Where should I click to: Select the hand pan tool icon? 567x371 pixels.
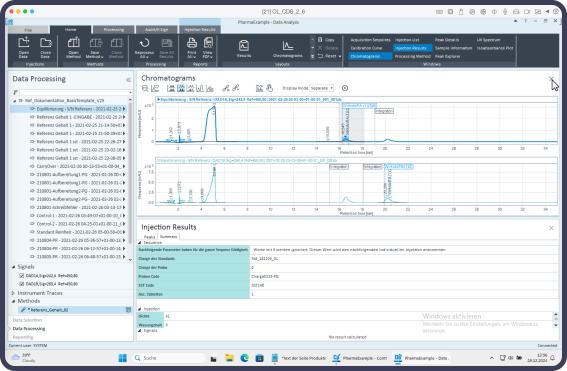pyautogui.click(x=269, y=88)
